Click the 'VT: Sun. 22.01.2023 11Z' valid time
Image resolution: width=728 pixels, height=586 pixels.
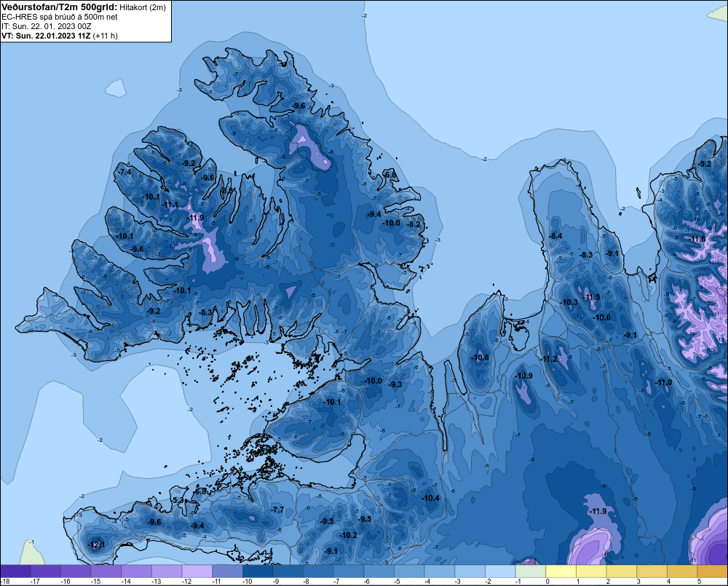point(46,36)
